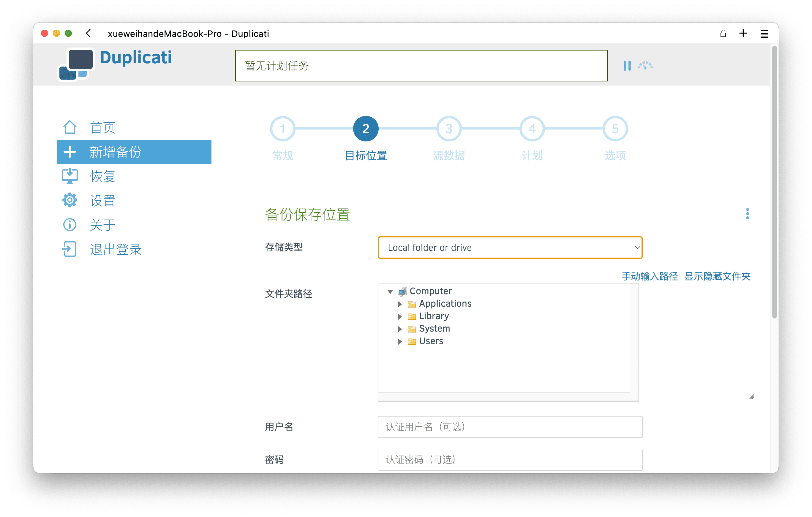
Task: Open restore using the download icon beside 恢复
Action: coord(69,176)
